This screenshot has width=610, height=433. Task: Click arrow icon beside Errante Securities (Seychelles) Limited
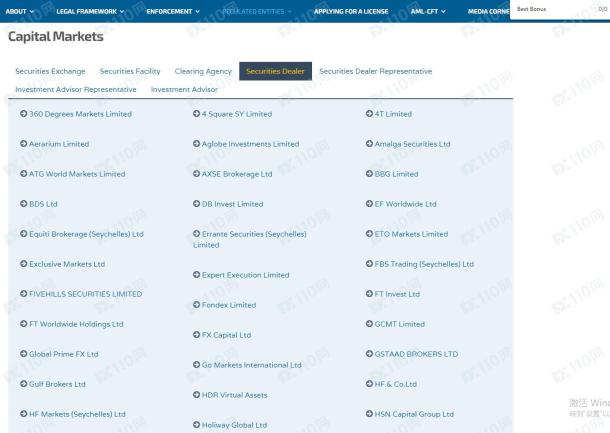(x=196, y=233)
